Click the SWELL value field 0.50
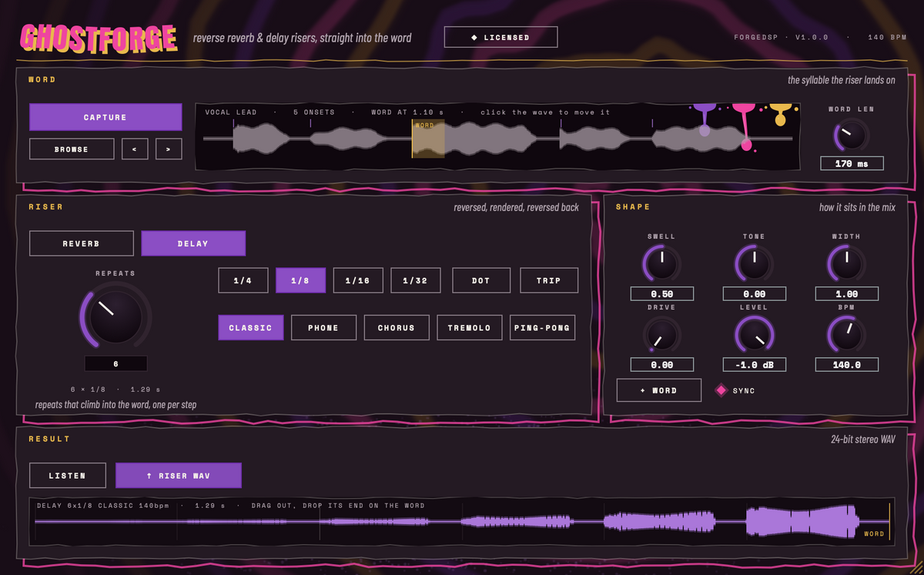This screenshot has width=924, height=575. coord(661,293)
